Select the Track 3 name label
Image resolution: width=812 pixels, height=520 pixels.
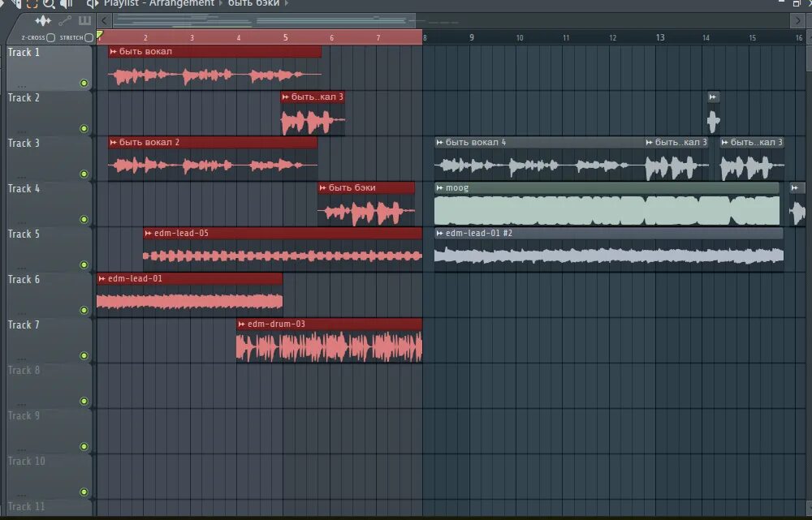tap(25, 143)
